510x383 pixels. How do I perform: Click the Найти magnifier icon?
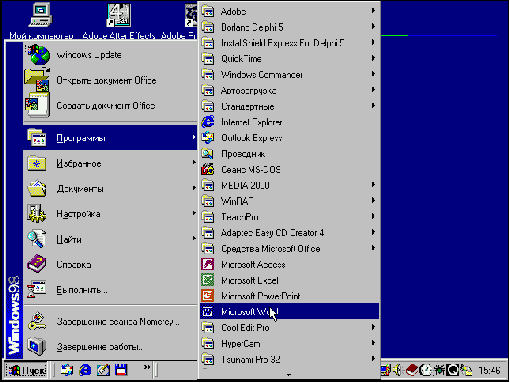click(x=37, y=239)
